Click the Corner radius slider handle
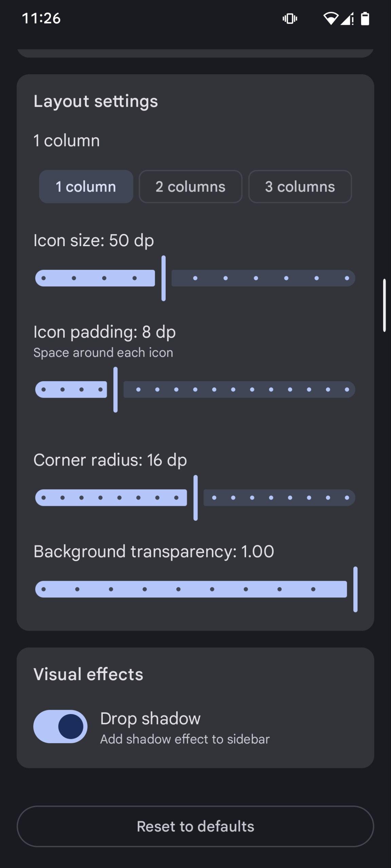The height and width of the screenshot is (868, 391). 195,498
